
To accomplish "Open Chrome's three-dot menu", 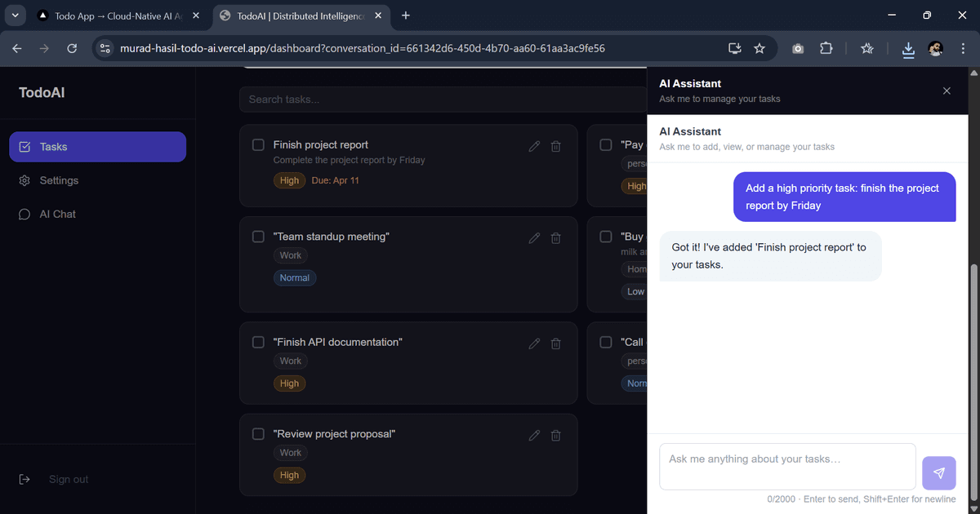I will click(x=964, y=48).
